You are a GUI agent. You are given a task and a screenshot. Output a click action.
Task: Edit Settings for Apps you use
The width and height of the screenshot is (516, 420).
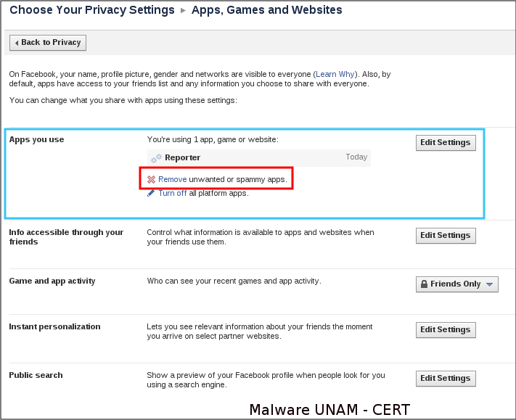[446, 142]
